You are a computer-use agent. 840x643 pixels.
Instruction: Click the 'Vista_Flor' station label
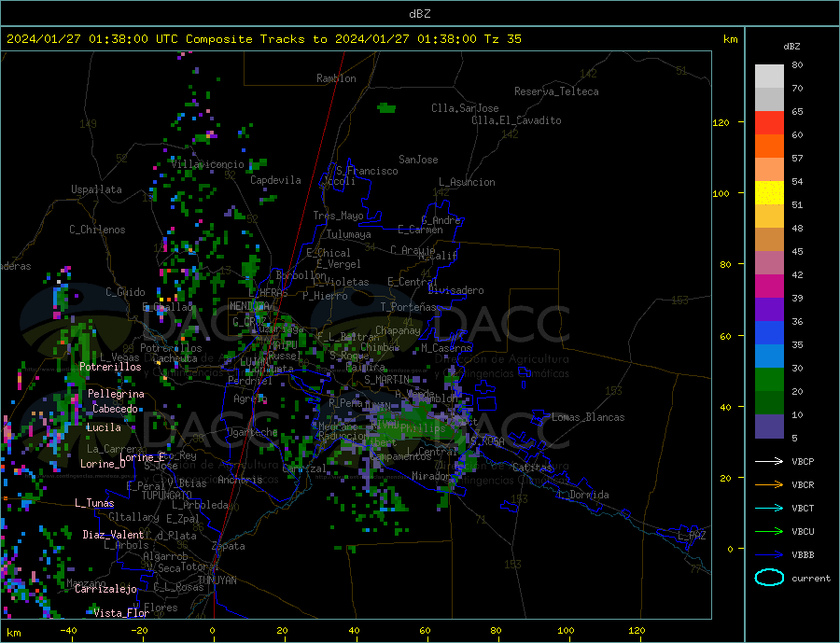coord(121,613)
